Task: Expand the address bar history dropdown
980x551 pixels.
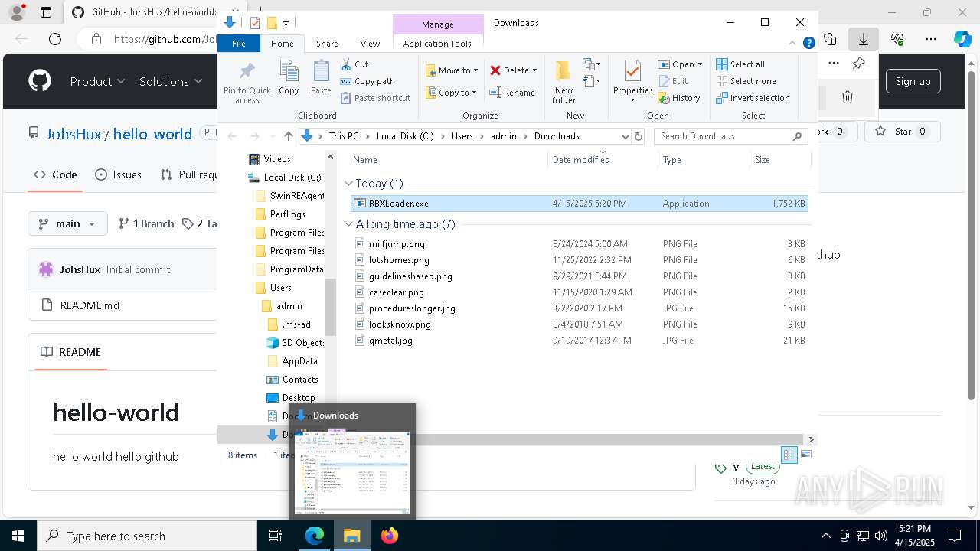Action: (625, 136)
